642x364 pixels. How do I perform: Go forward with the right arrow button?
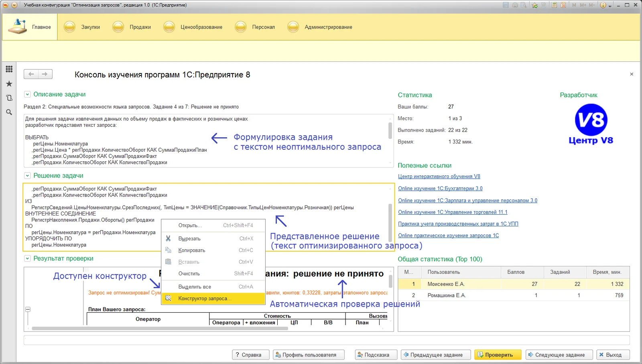tap(45, 74)
